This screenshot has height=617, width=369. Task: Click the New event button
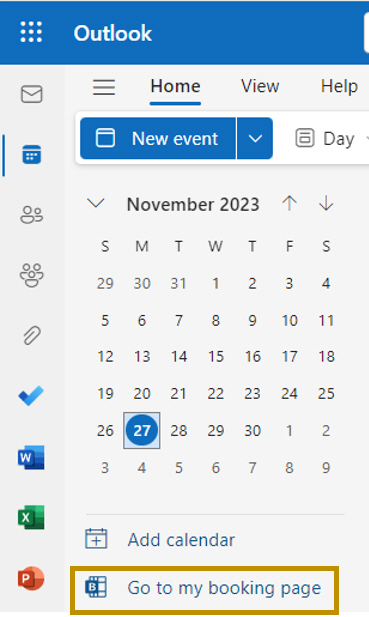[x=158, y=139]
